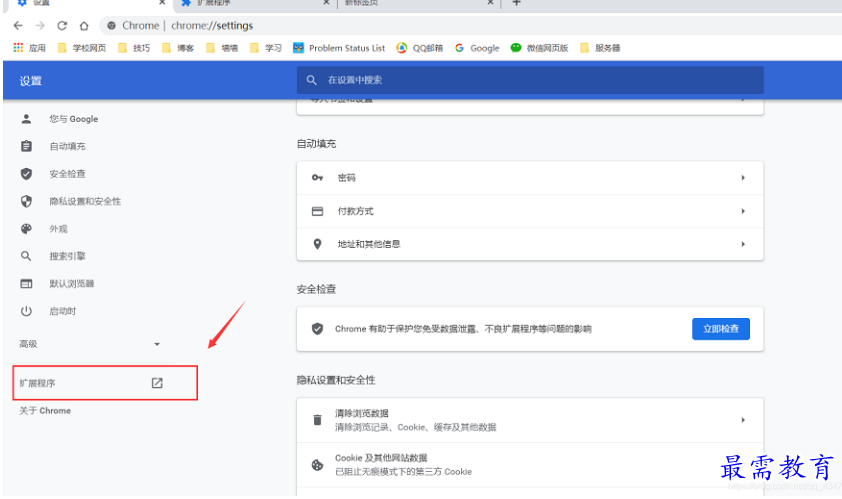842x499 pixels.
Task: Open the 学习 bookmark folder
Action: point(266,48)
